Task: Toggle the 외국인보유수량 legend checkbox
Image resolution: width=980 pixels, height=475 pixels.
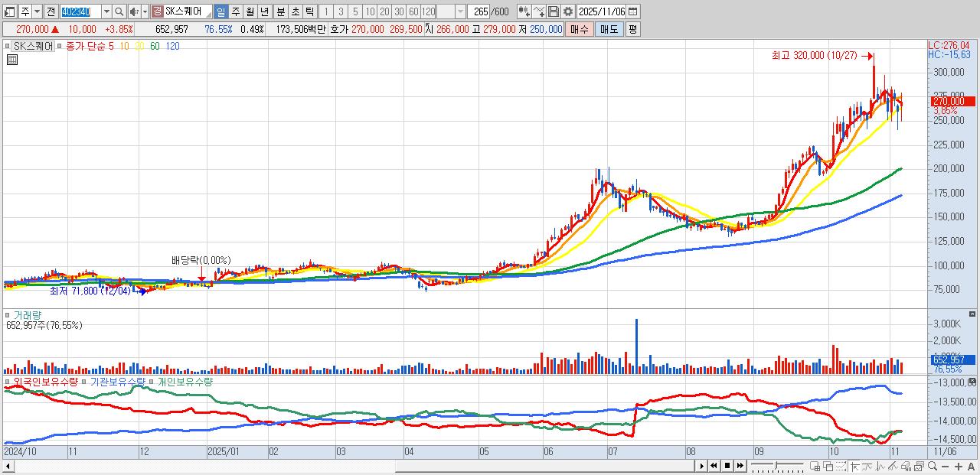Action: point(8,381)
